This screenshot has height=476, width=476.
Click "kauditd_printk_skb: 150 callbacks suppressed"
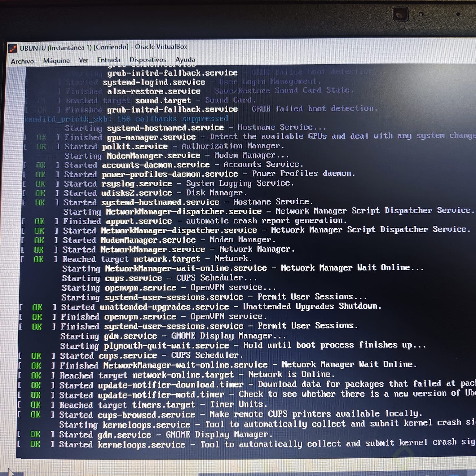126,119
